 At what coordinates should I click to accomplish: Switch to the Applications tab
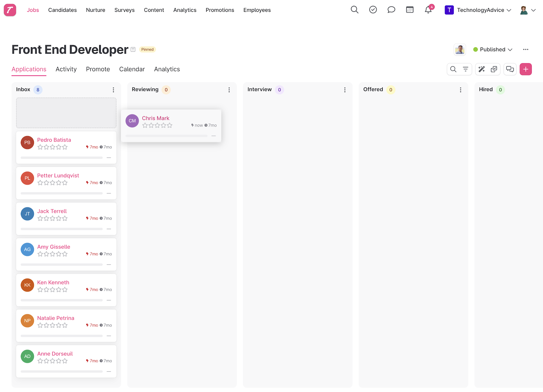click(29, 69)
